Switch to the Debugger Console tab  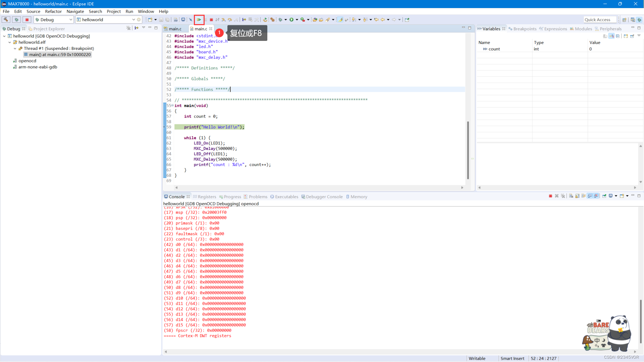pyautogui.click(x=322, y=197)
